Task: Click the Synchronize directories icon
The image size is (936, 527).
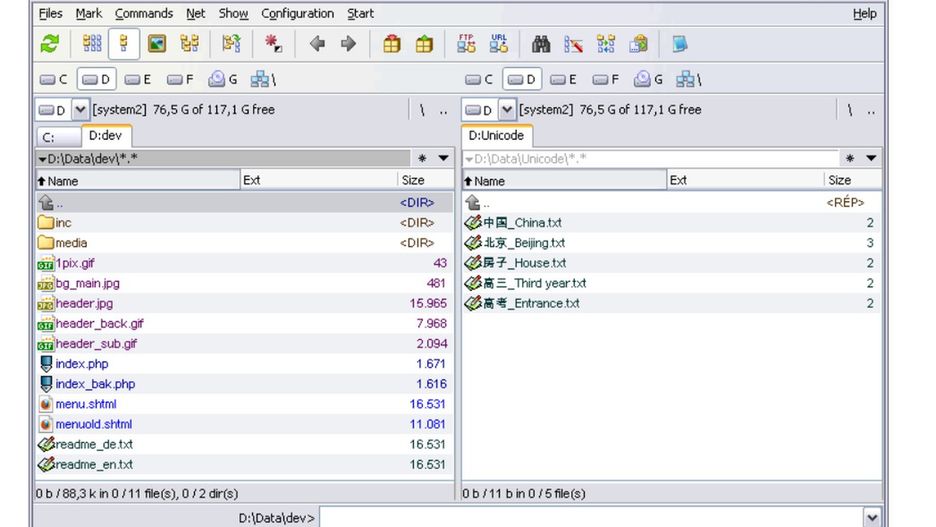Action: (x=606, y=44)
